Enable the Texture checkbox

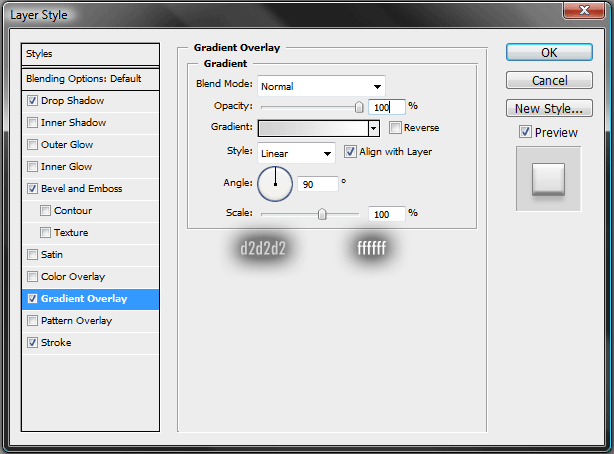coord(45,232)
